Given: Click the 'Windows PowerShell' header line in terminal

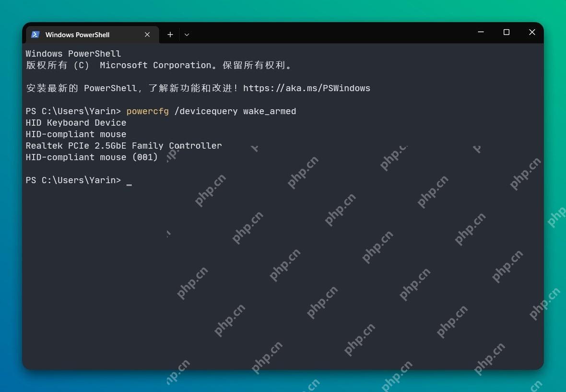Looking at the screenshot, I should [x=73, y=54].
